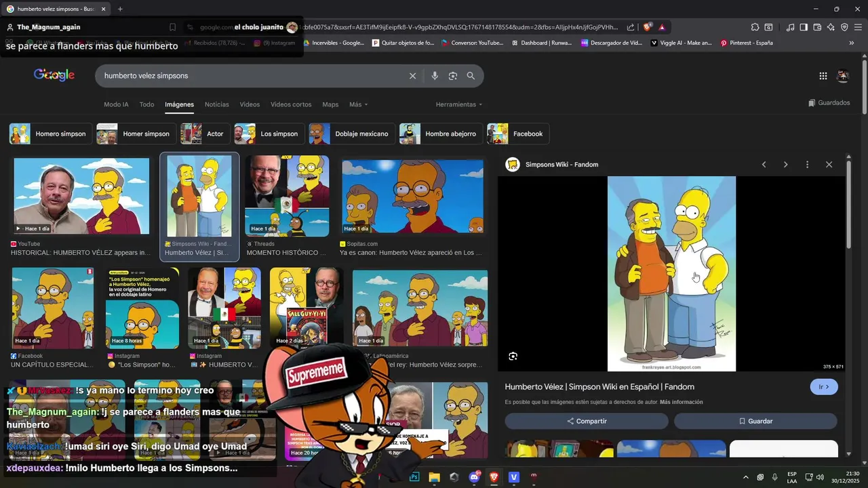Switch to the Noticias tab
This screenshot has height=488, width=868.
point(217,104)
